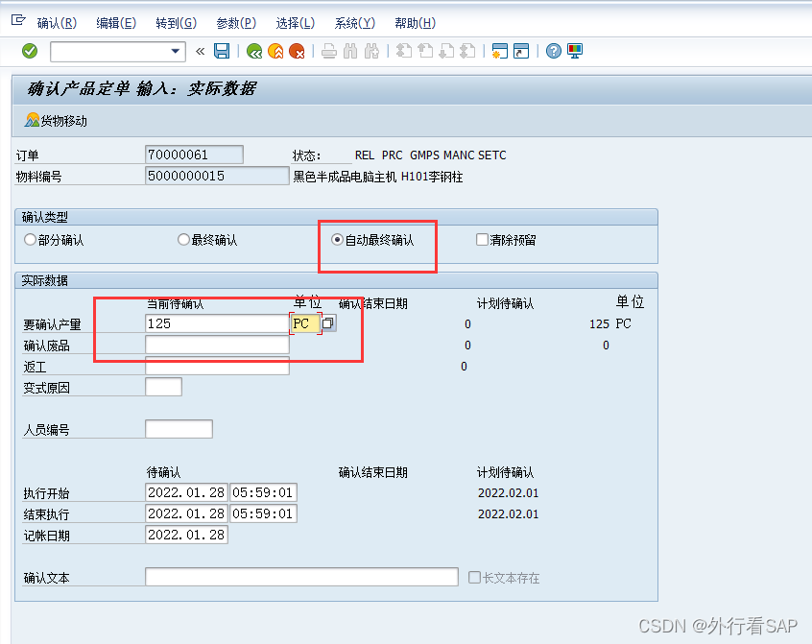The width and height of the screenshot is (812, 644).
Task: Click material description 黑色半成品电脑主机
Action: coord(345,177)
